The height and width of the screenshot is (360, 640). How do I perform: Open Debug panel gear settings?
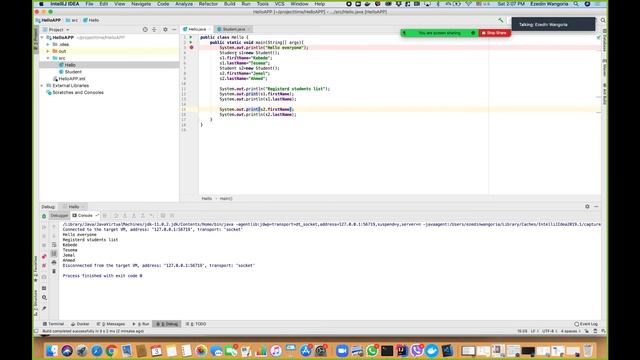587,207
